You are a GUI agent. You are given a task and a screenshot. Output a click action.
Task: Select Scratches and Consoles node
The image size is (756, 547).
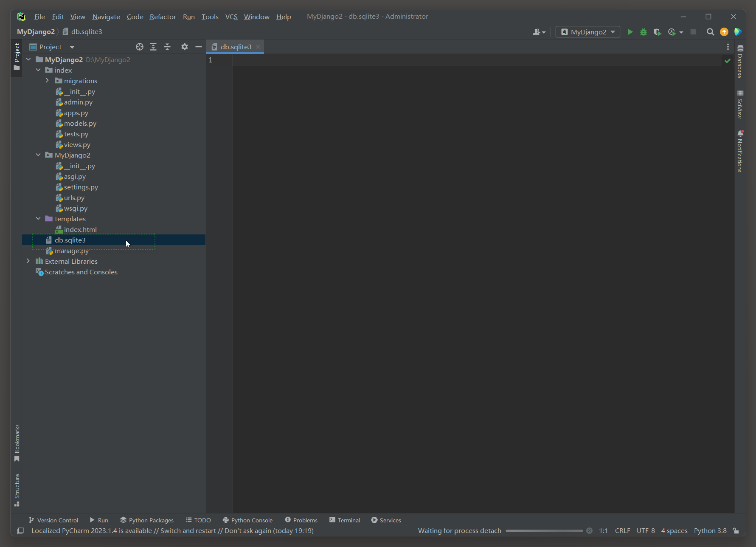(81, 272)
